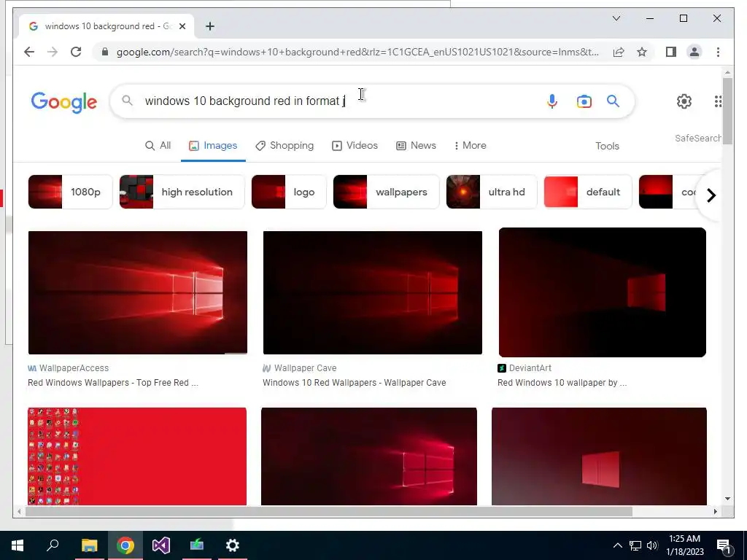Search by voice with the microphone icon
The width and height of the screenshot is (747, 560).
point(551,101)
